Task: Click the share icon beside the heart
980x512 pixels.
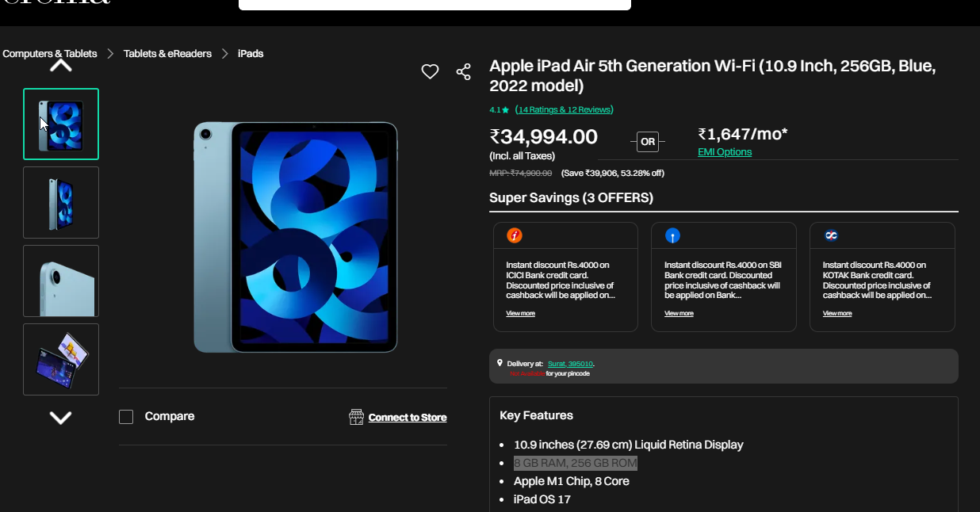Action: pos(464,72)
